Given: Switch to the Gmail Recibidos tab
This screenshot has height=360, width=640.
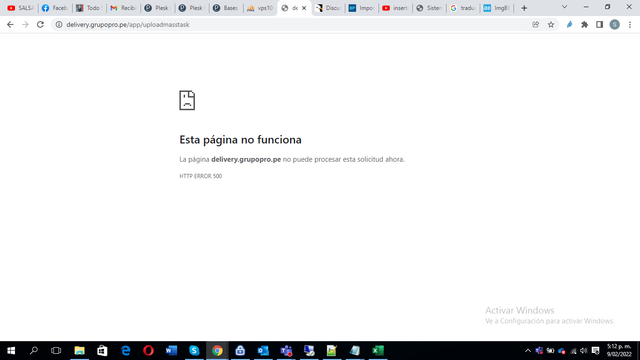Looking at the screenshot, I should 123,8.
